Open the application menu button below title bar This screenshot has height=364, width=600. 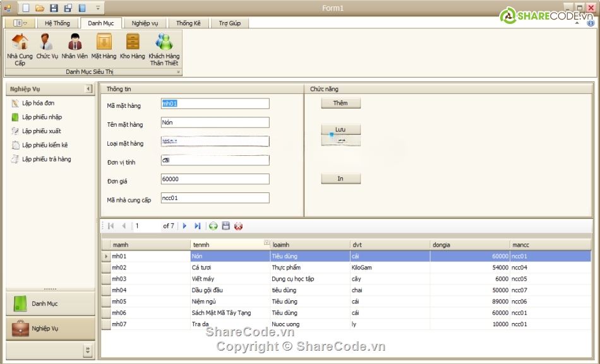point(20,23)
